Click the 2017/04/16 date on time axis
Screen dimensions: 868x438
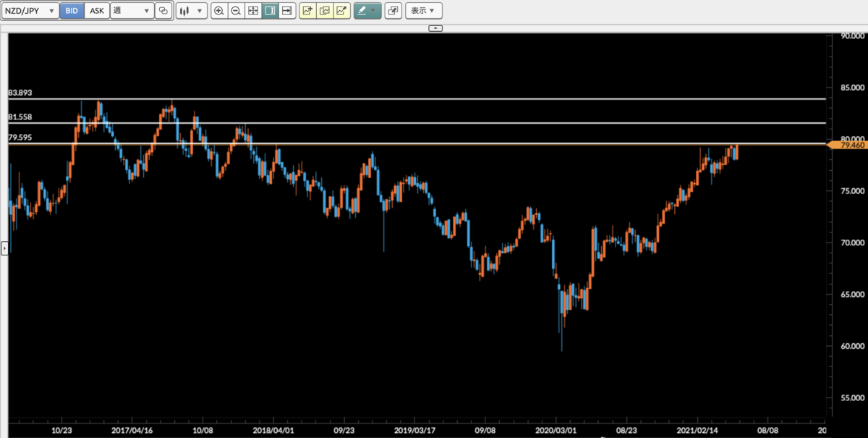132,429
